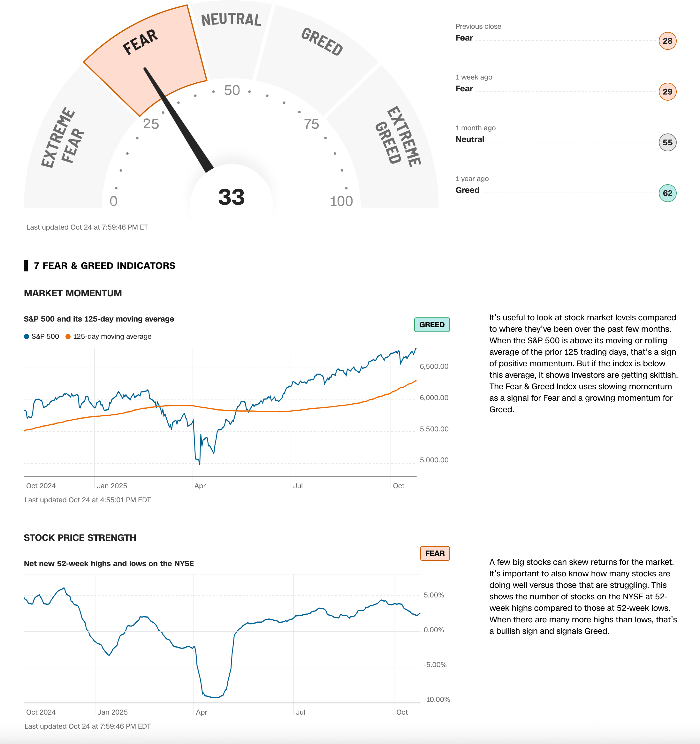This screenshot has width=700, height=744.
Task: Click the 1 month ago badge 55
Action: (x=667, y=143)
